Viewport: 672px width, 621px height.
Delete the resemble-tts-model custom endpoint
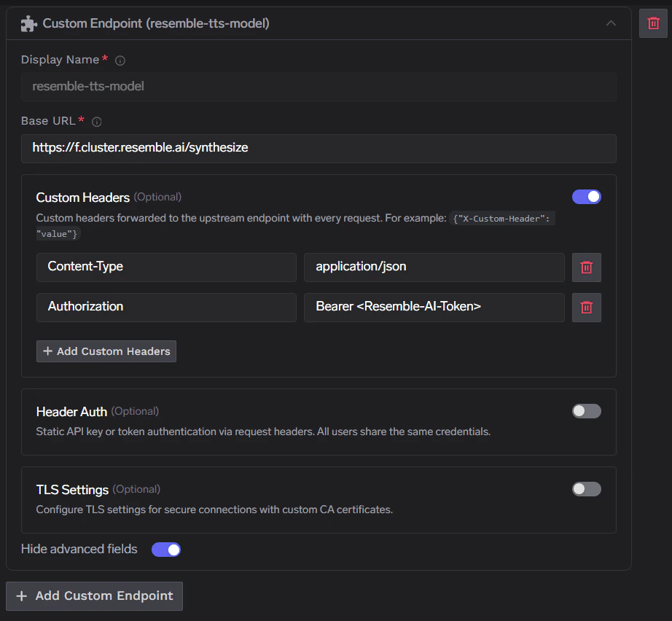[653, 23]
